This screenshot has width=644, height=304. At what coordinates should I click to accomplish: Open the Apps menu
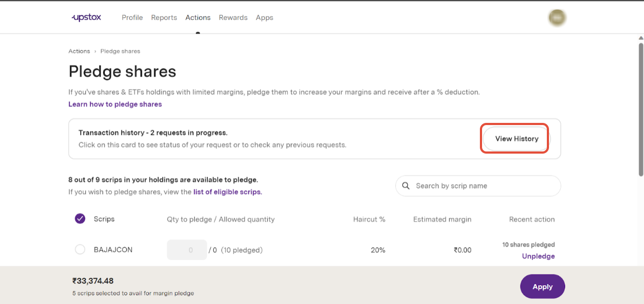[265, 18]
